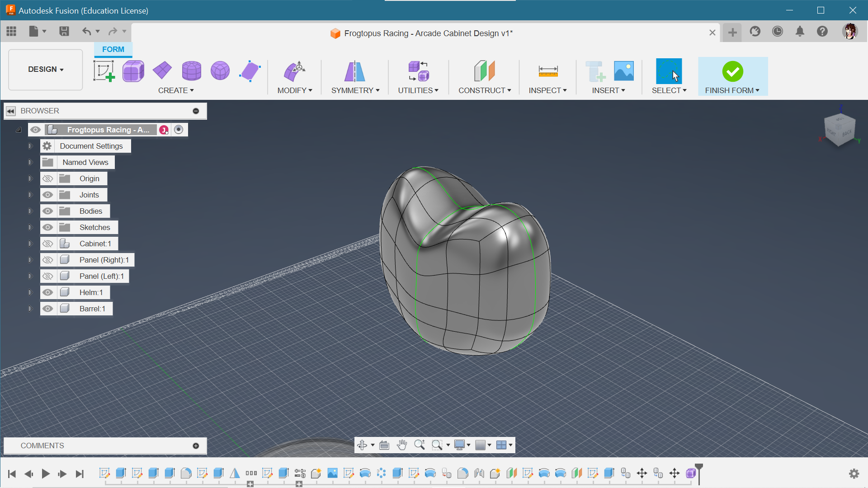The height and width of the screenshot is (488, 868).
Task: Create a Sphere form
Action: point(220,71)
